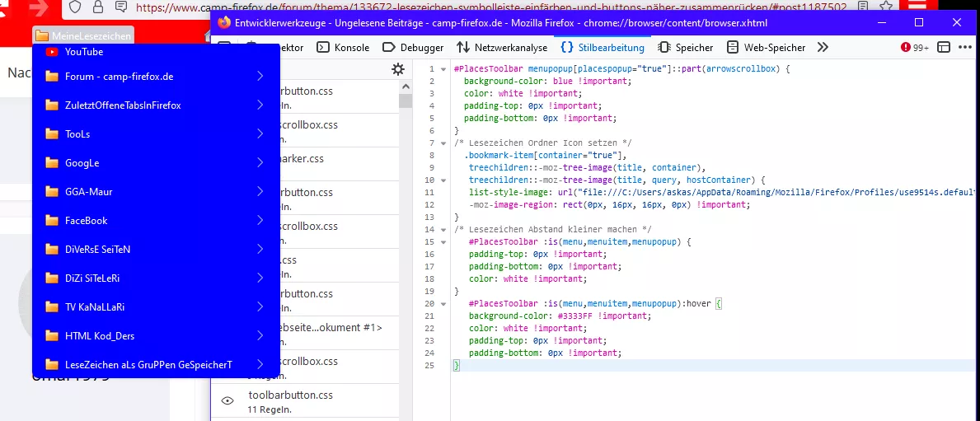The image size is (980, 421).
Task: Open the style editor settings gear
Action: tap(398, 70)
